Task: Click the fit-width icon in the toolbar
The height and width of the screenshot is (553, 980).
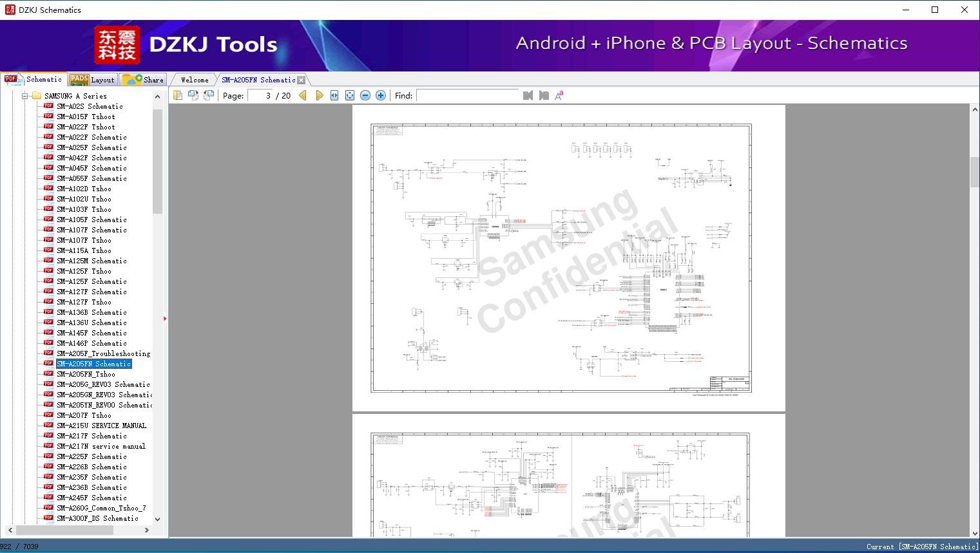Action: point(334,95)
